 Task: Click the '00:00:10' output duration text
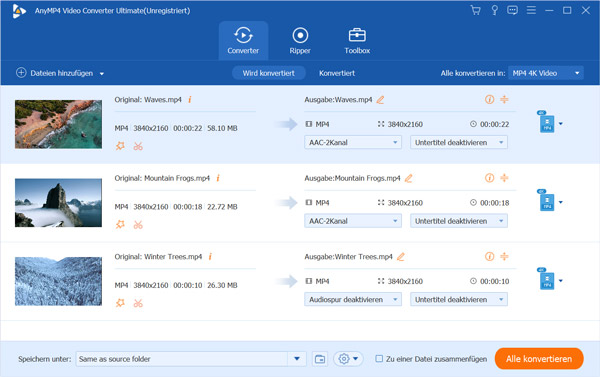tap(494, 281)
